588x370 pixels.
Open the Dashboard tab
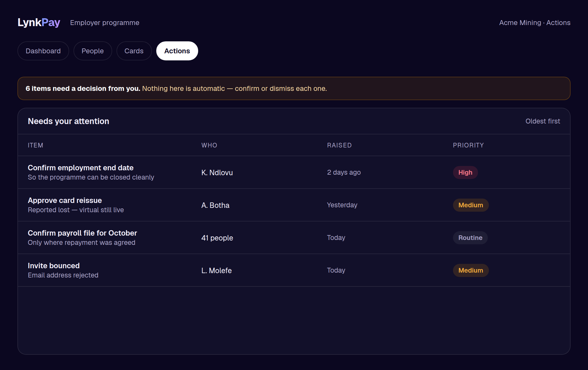click(x=43, y=51)
